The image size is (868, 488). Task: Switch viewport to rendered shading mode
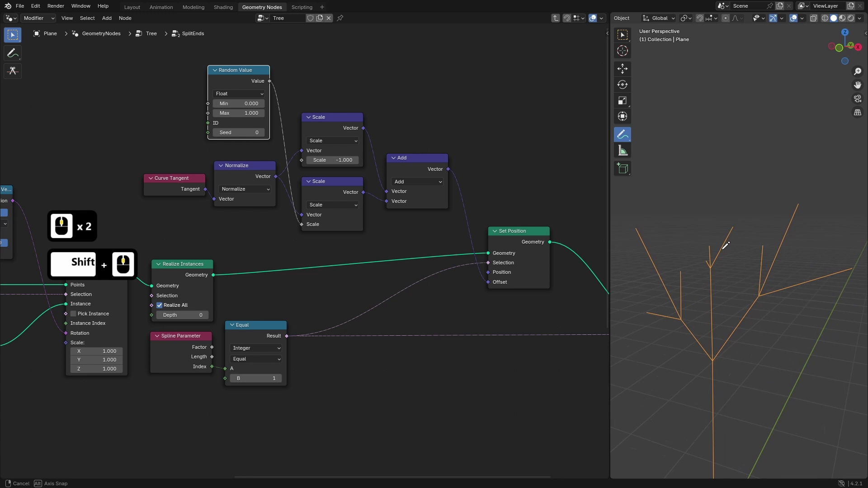(x=852, y=18)
